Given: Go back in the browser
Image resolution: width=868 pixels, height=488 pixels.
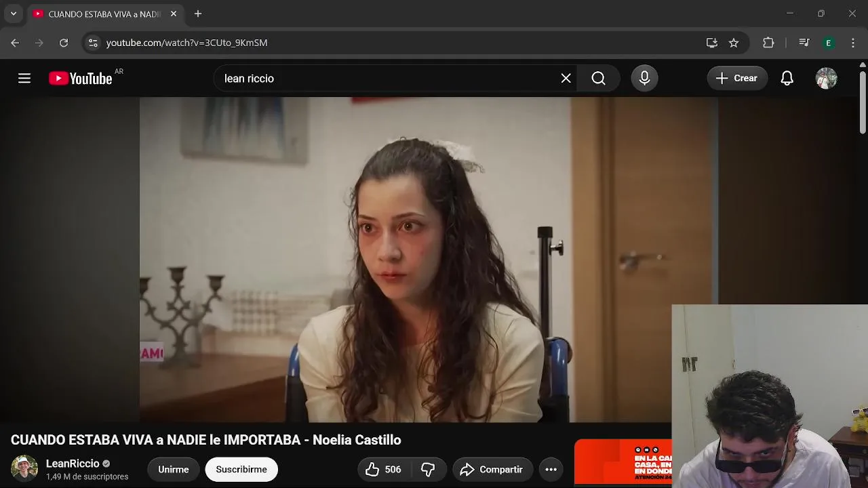Looking at the screenshot, I should coord(15,43).
